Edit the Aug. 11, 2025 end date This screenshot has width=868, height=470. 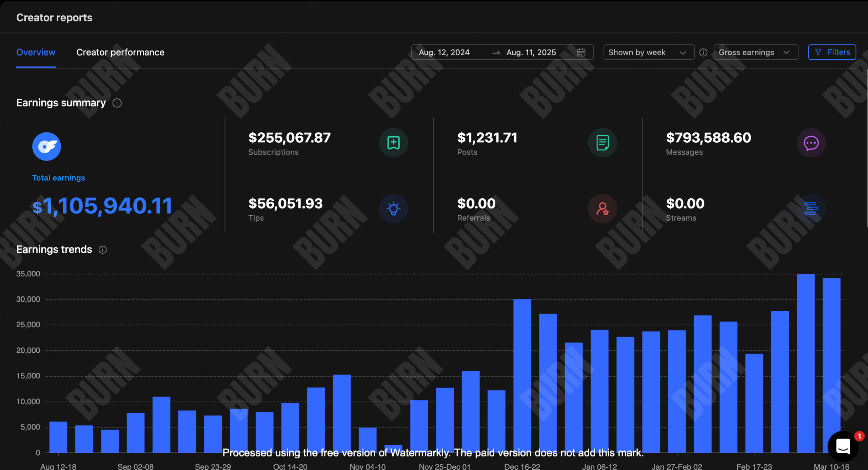[531, 52]
